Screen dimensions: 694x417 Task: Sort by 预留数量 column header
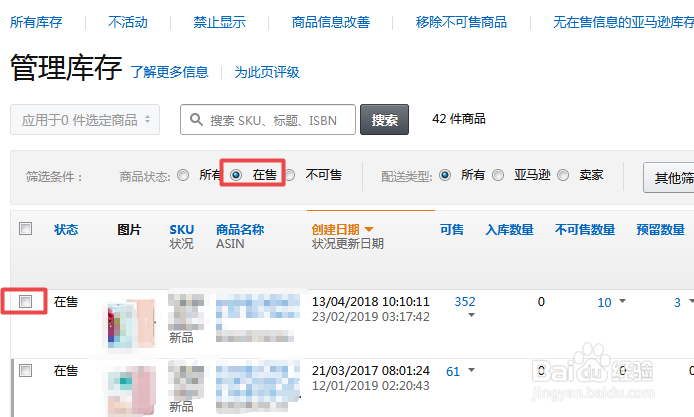pos(660,229)
